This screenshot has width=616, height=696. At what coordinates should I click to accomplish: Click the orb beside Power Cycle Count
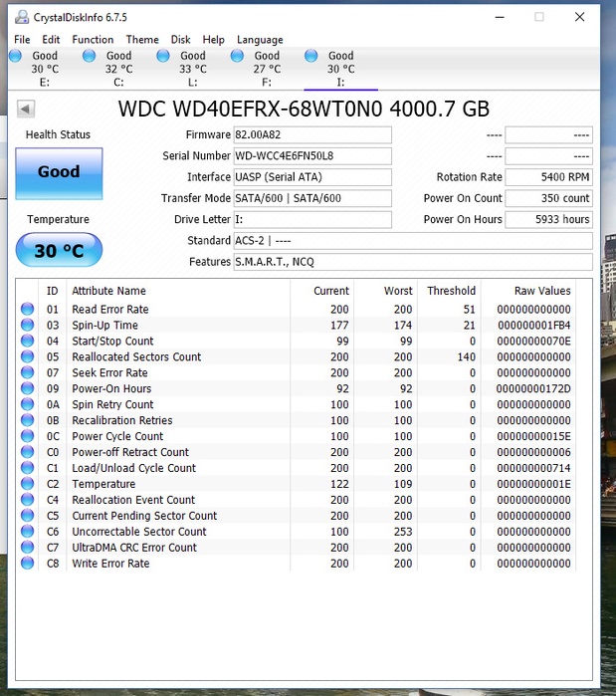(28, 436)
